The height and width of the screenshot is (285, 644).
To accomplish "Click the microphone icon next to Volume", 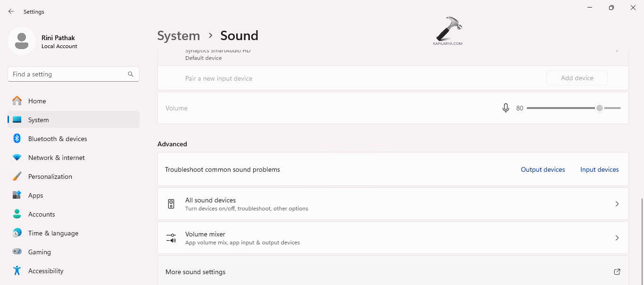I will [x=505, y=108].
